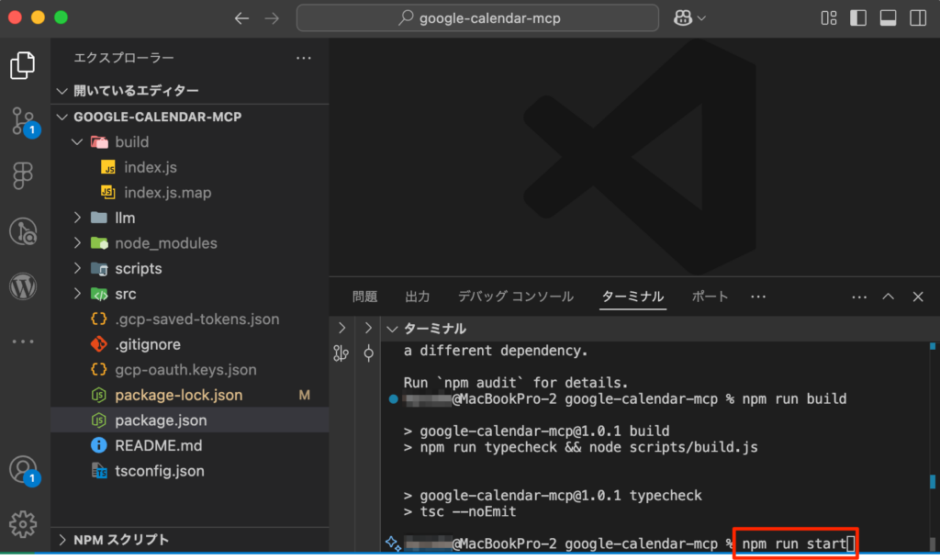This screenshot has width=940, height=560.
Task: Toggle the secondary sidebar layout button
Action: pos(917,18)
